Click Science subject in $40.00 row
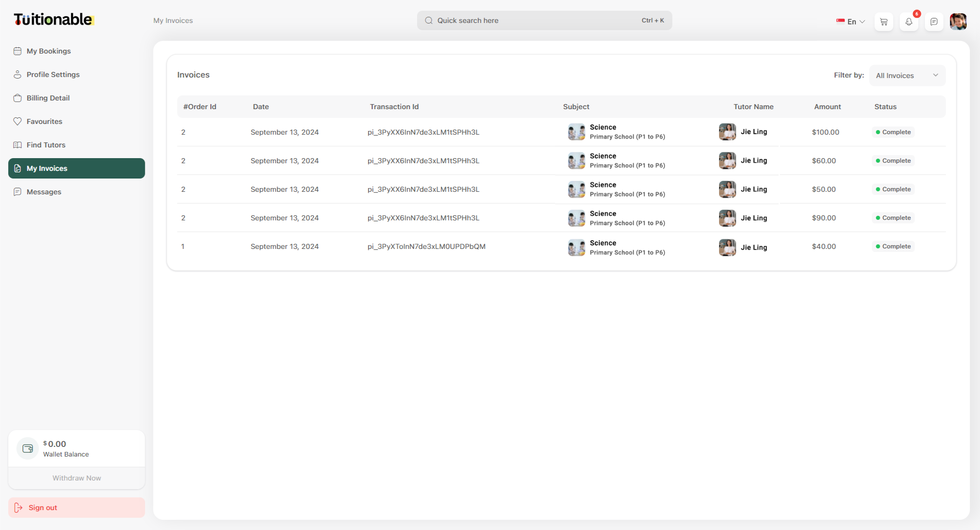 [603, 243]
